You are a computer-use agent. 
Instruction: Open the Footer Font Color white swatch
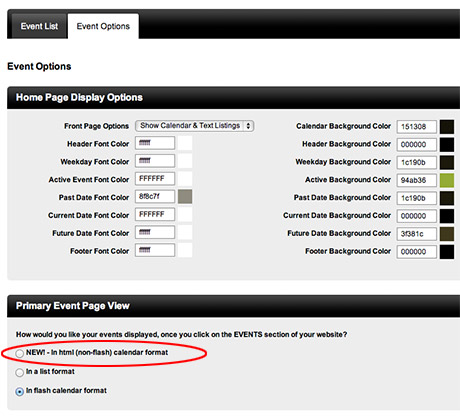(185, 250)
